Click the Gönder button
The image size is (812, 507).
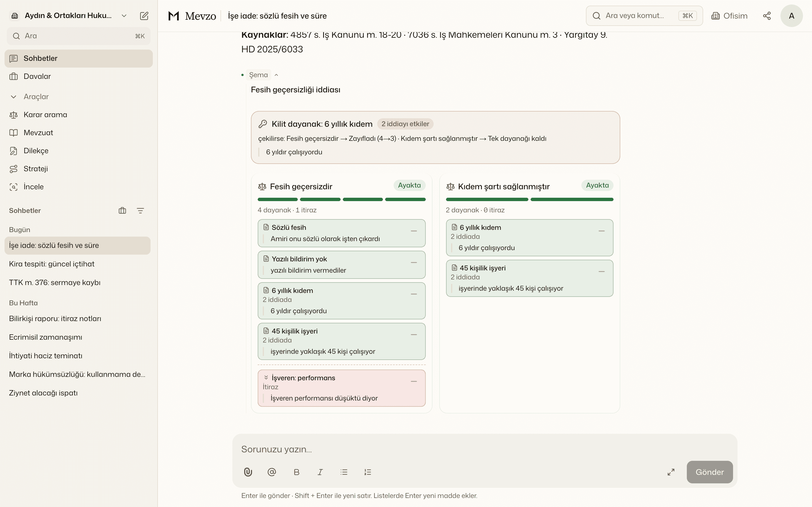(x=710, y=472)
